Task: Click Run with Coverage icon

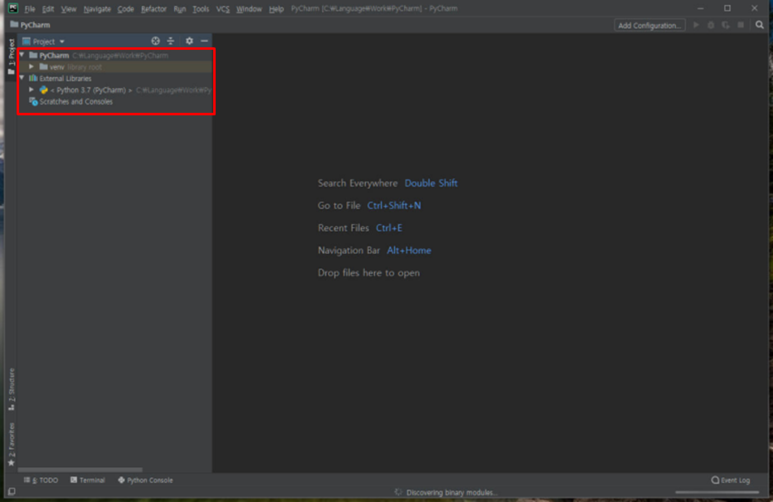Action: point(726,25)
